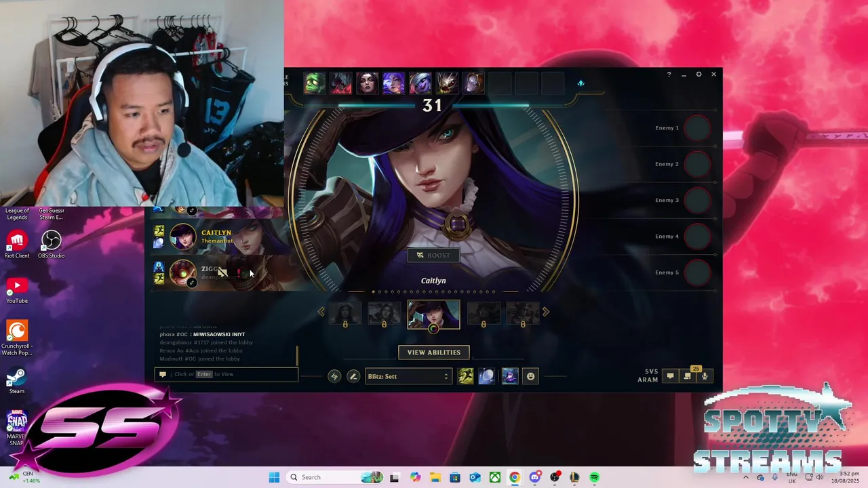Screen dimensions: 868x488
Task: Open Steam desktop shortcut
Action: click(17, 382)
